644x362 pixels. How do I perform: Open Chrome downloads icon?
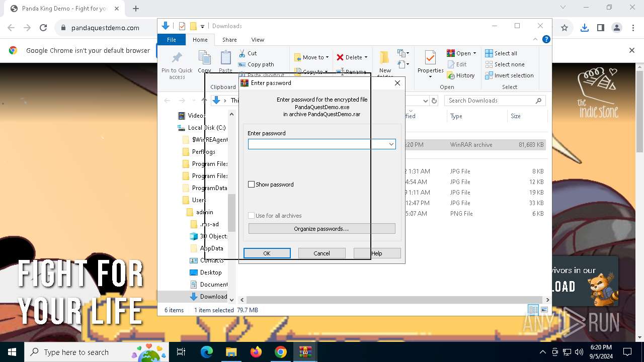pos(584,28)
